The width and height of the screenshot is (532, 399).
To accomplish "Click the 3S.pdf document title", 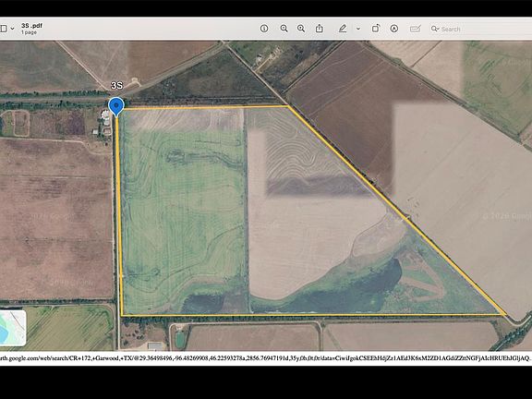I will [31, 26].
